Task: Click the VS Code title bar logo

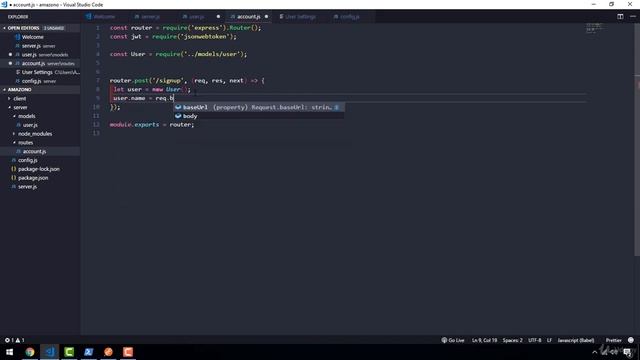Action: pos(4,4)
